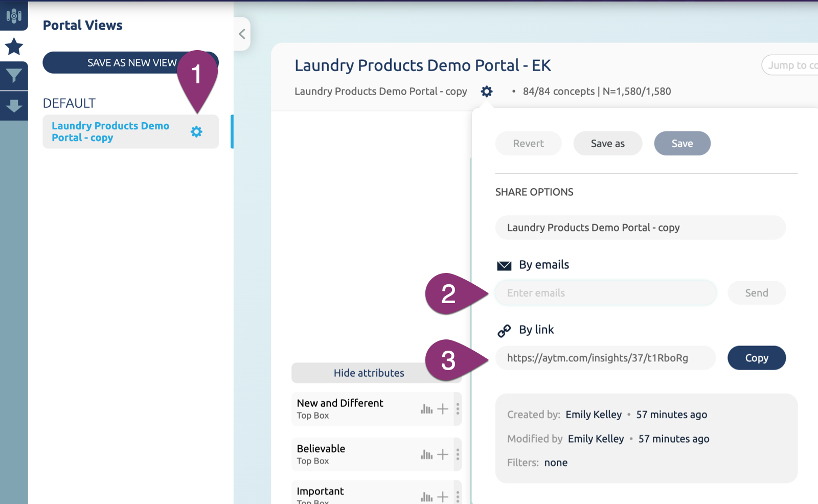Open chart icon for Believable attribute

[426, 454]
